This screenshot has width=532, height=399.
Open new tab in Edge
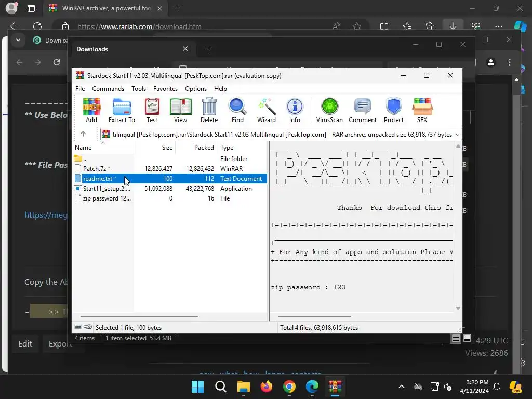click(177, 8)
